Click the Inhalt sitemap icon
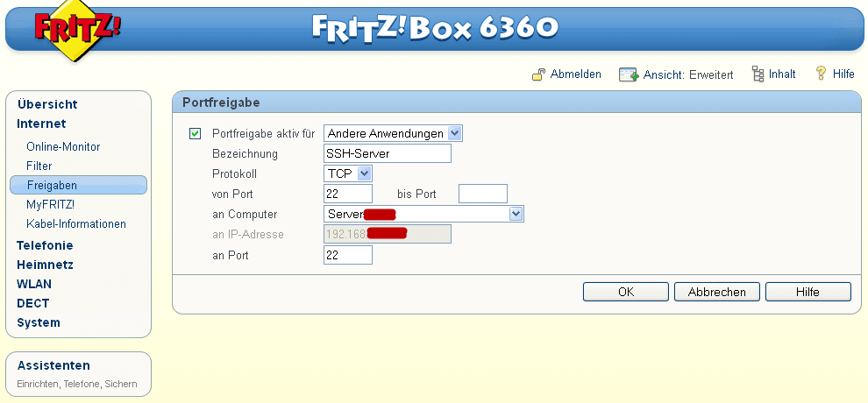The image size is (868, 403). pyautogui.click(x=758, y=74)
